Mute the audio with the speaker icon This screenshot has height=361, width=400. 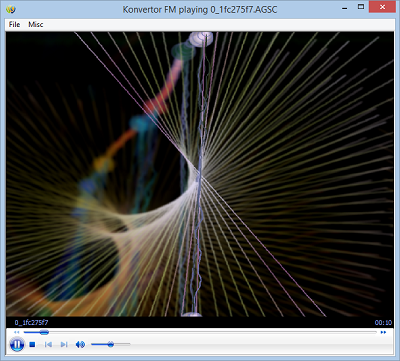[x=80, y=344]
